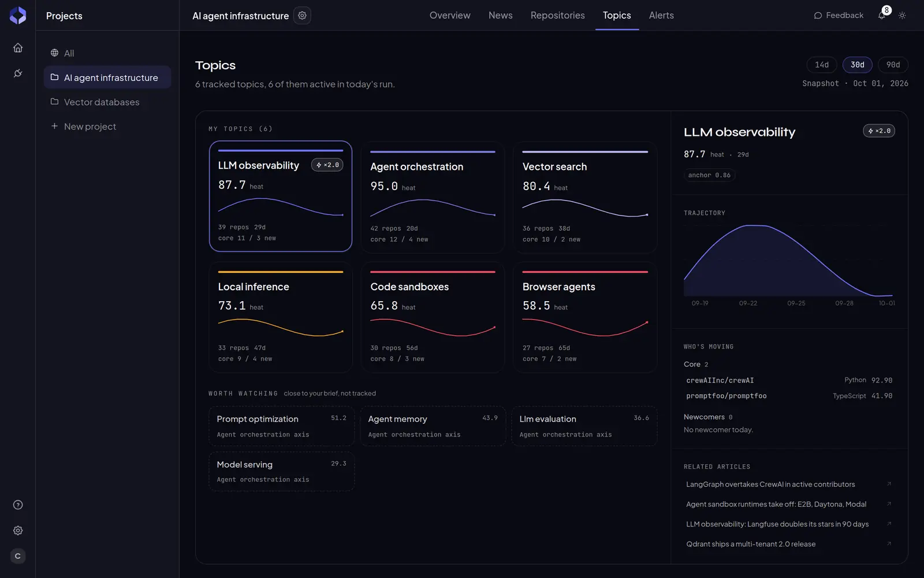Open the Vector search topic card
Image resolution: width=924 pixels, height=578 pixels.
coord(585,197)
